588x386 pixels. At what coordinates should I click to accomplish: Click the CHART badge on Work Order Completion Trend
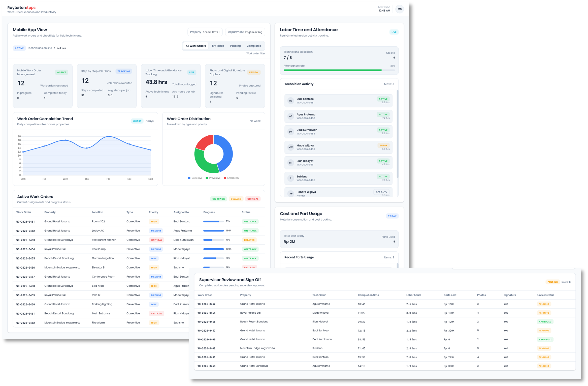click(x=137, y=121)
